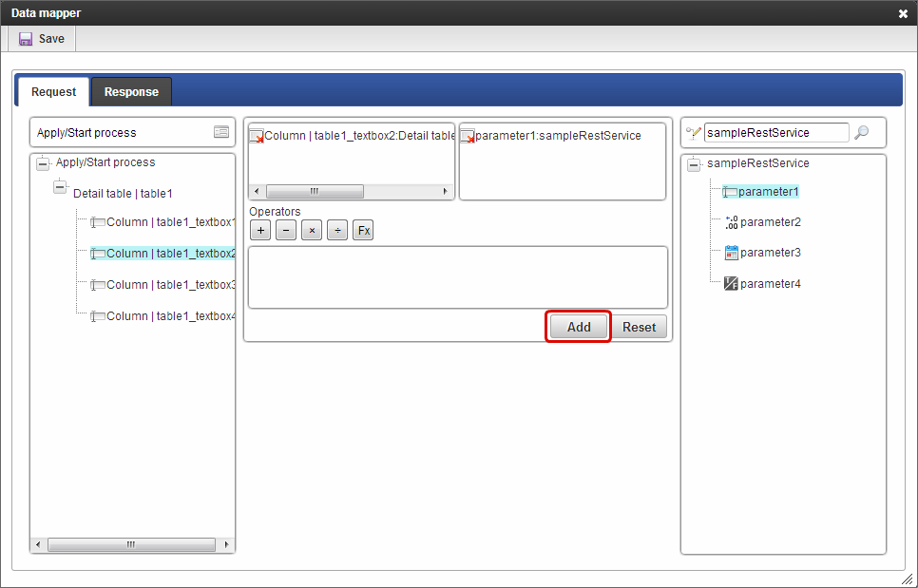Click left arrow of source mapping scrollbar

(257, 191)
